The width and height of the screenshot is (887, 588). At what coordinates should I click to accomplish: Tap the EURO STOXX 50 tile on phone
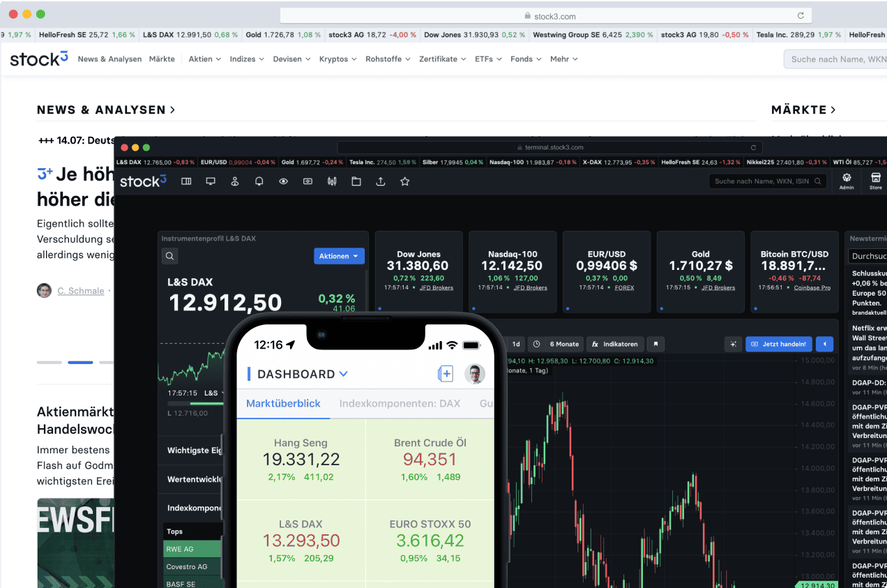430,541
